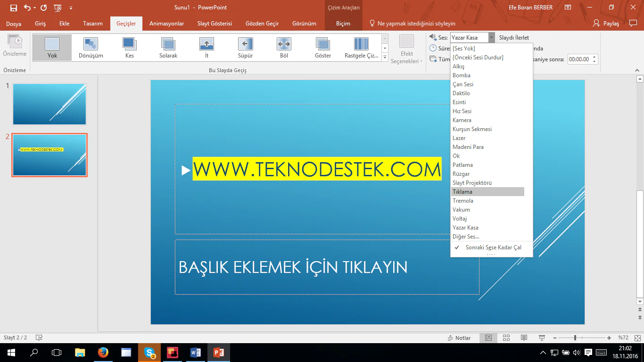Collapse the Ses sound dropdown arrow
This screenshot has width=644, height=362.
[491, 38]
